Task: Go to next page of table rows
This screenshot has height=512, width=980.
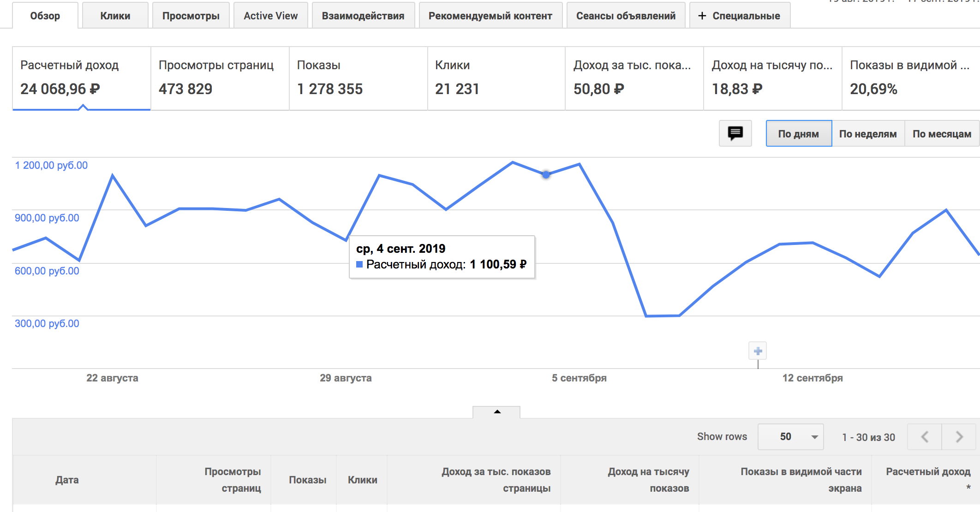Action: click(x=959, y=437)
